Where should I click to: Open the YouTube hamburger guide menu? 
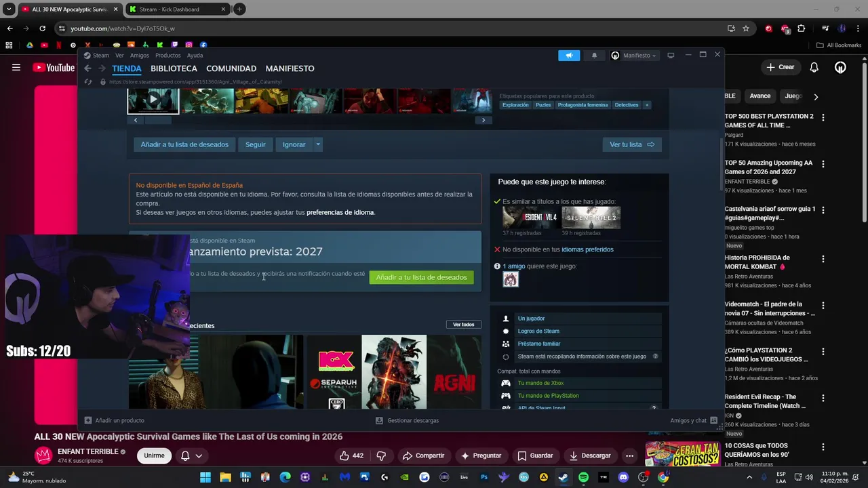point(16,67)
